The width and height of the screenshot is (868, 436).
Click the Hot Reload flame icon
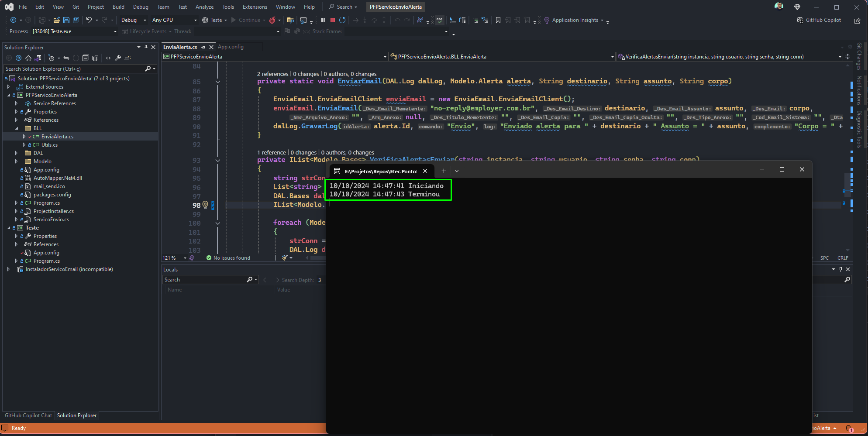click(x=272, y=20)
